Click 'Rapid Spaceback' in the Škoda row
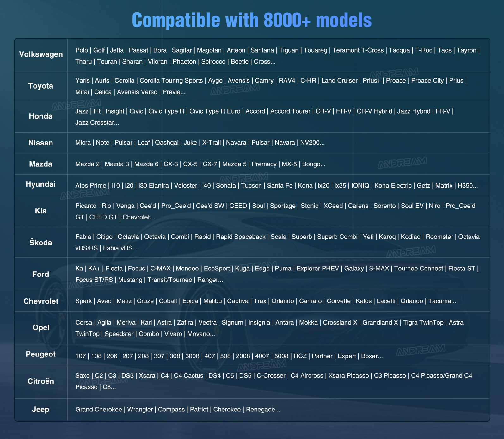The height and width of the screenshot is (439, 504). tap(241, 237)
